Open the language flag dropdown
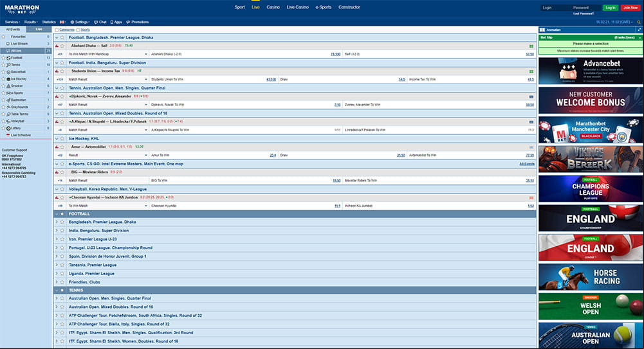The width and height of the screenshot is (644, 349). point(63,22)
